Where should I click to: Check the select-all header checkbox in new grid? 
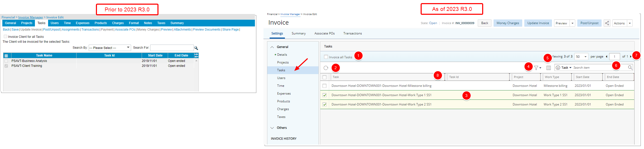coord(324,77)
